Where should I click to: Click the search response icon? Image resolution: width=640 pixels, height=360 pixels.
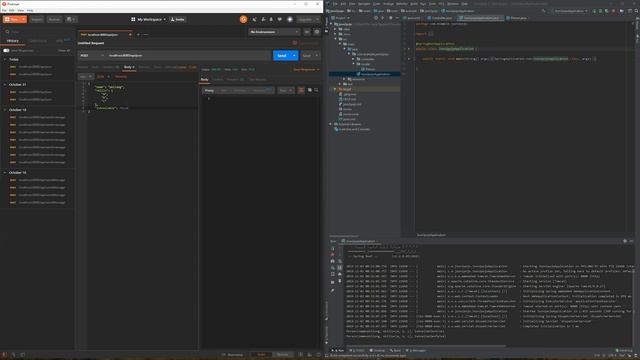[316, 90]
